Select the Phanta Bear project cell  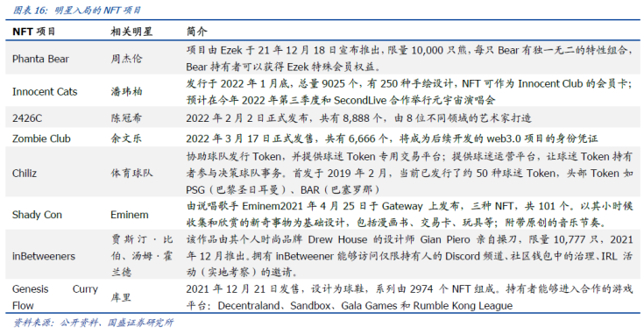pyautogui.click(x=40, y=59)
